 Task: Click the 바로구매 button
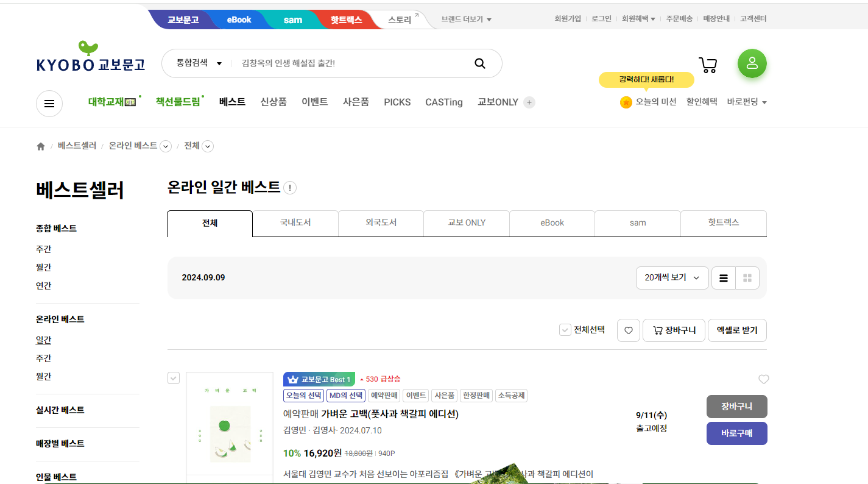coord(737,433)
